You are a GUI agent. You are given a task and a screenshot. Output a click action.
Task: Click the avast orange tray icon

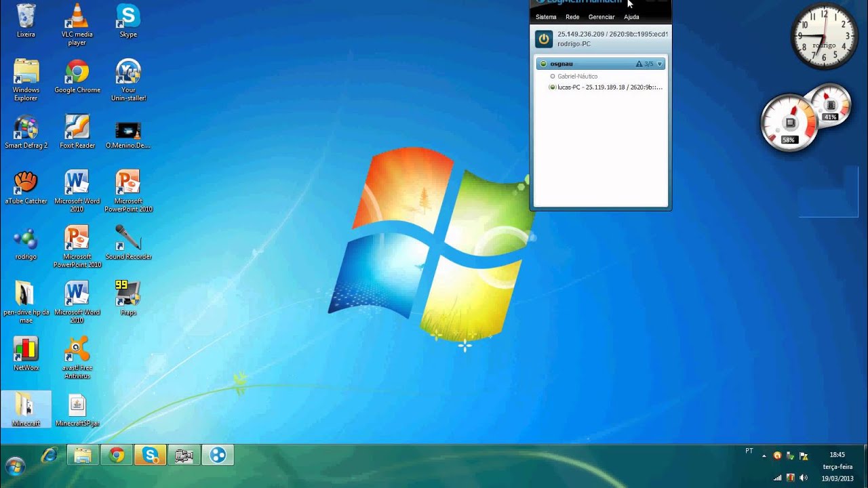(x=777, y=455)
